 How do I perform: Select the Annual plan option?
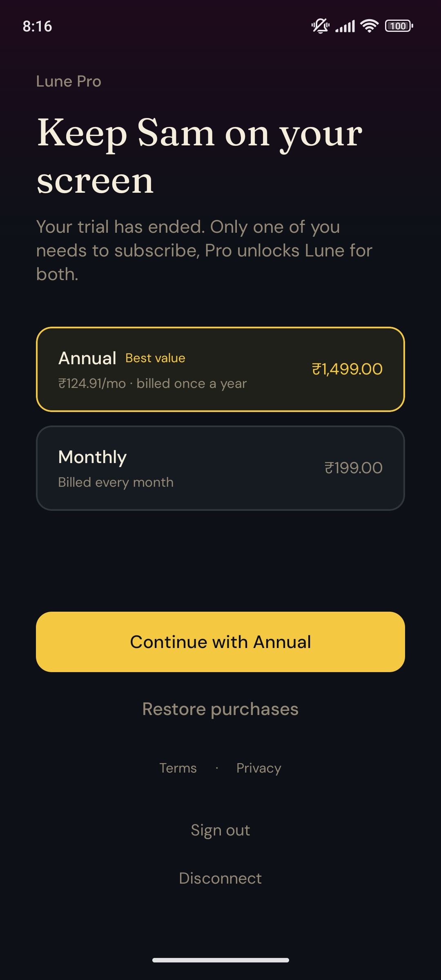coord(220,369)
